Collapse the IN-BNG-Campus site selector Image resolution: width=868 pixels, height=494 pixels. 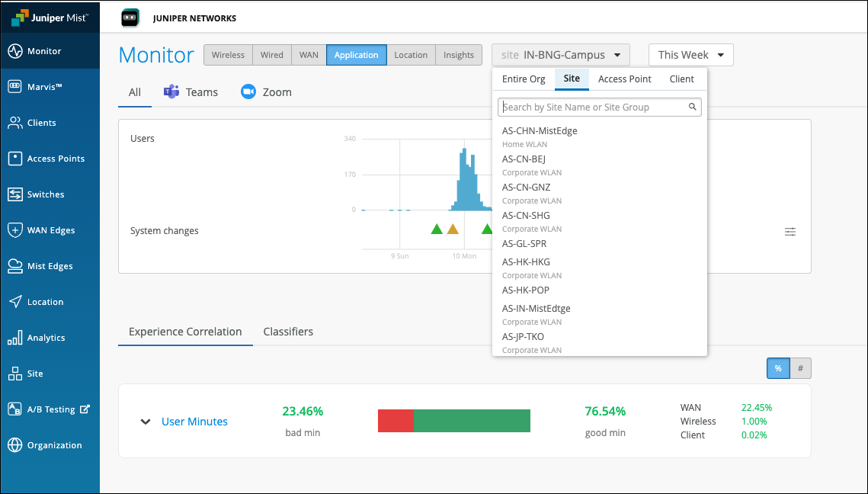pyautogui.click(x=561, y=55)
